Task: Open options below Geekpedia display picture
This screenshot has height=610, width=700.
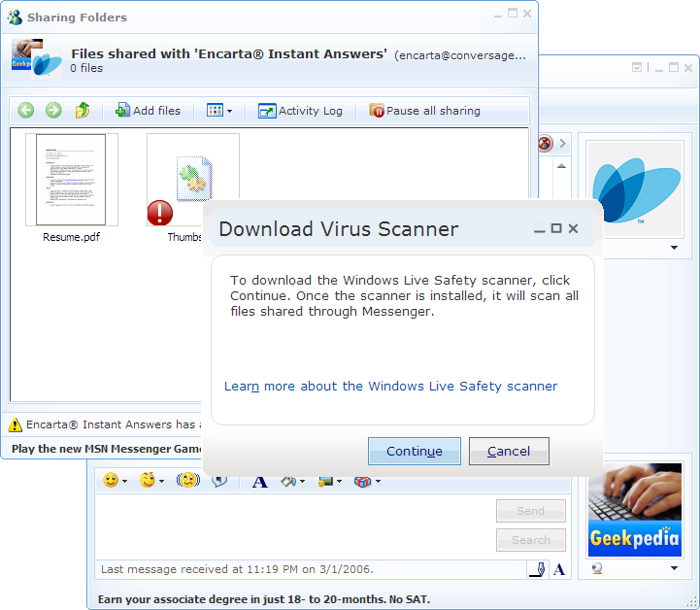Action: point(674,568)
